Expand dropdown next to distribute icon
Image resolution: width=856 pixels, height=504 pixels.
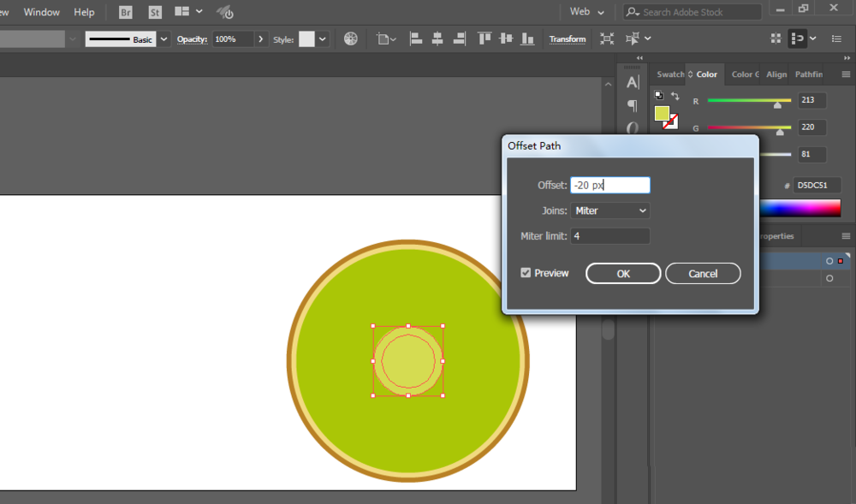[813, 39]
